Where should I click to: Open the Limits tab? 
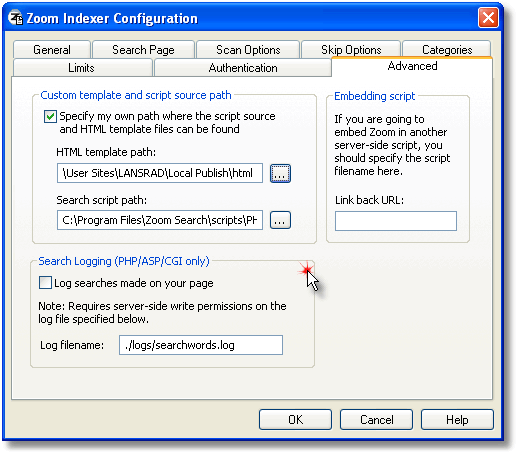tap(82, 68)
